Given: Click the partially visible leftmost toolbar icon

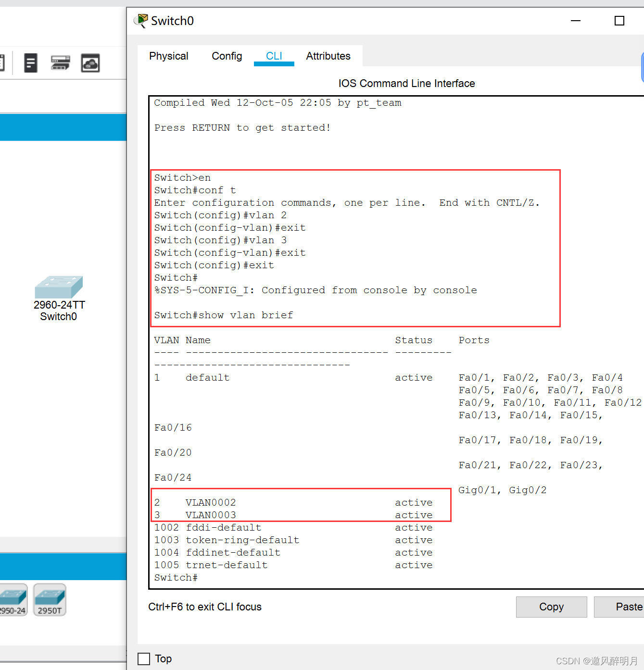Looking at the screenshot, I should [2, 63].
